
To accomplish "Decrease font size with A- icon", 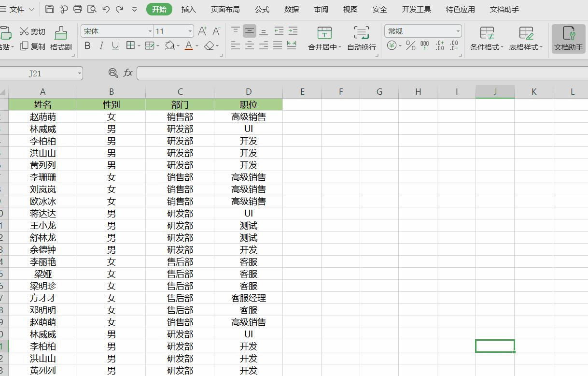I will point(216,31).
